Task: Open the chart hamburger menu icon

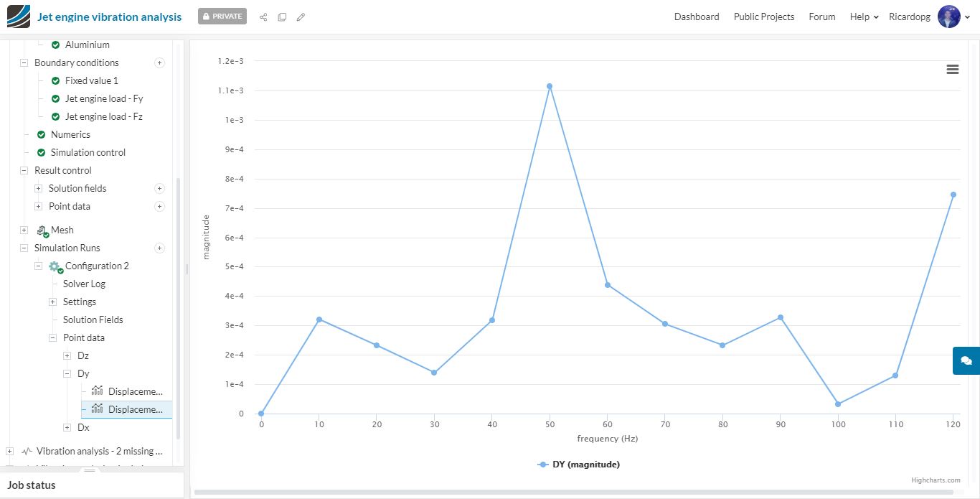Action: pyautogui.click(x=953, y=69)
